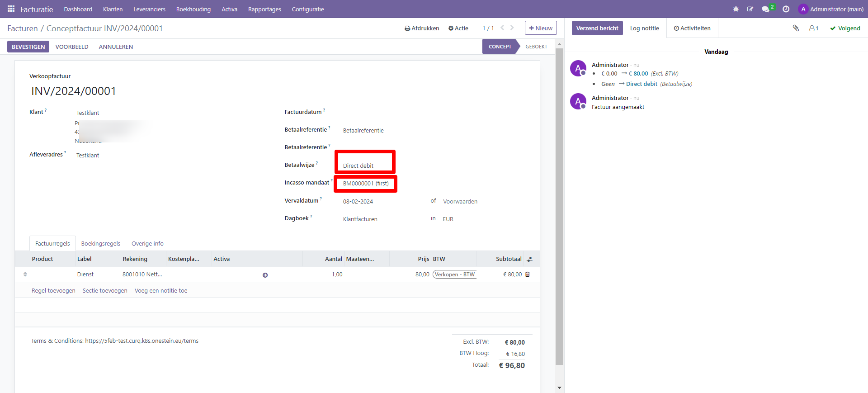Viewport: 868px width, 393px height.
Task: Open the activities clock icon in top bar
Action: 786,9
